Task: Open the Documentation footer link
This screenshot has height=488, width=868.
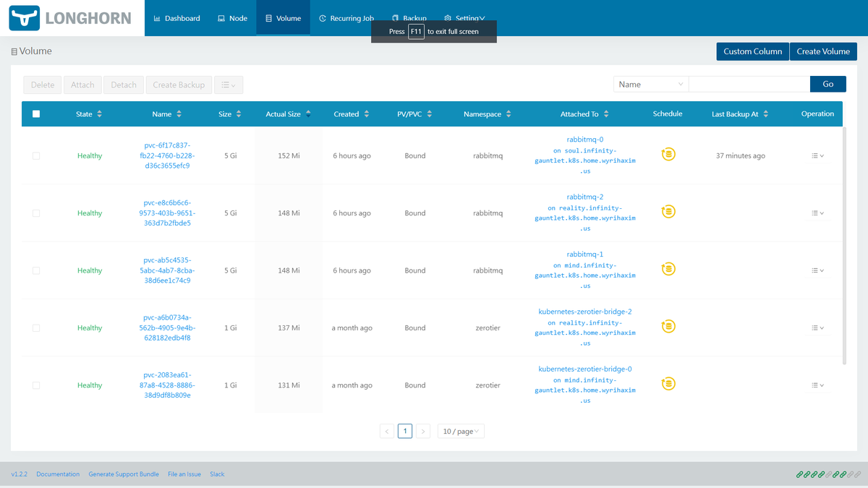Action: click(x=58, y=474)
